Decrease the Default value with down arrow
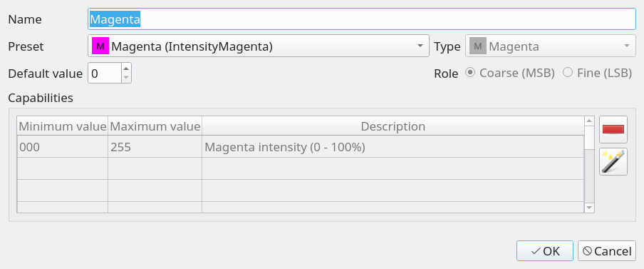644x269 pixels. (x=126, y=78)
